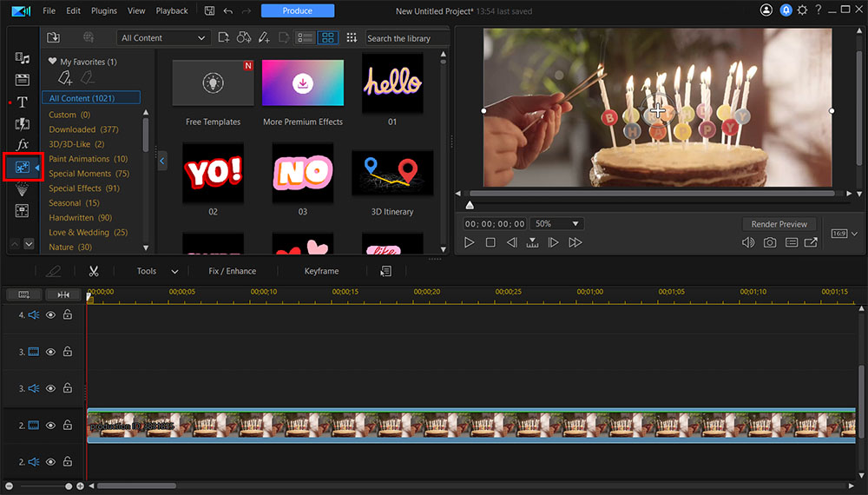
Task: Hide video track 2 with eye icon
Action: click(50, 426)
